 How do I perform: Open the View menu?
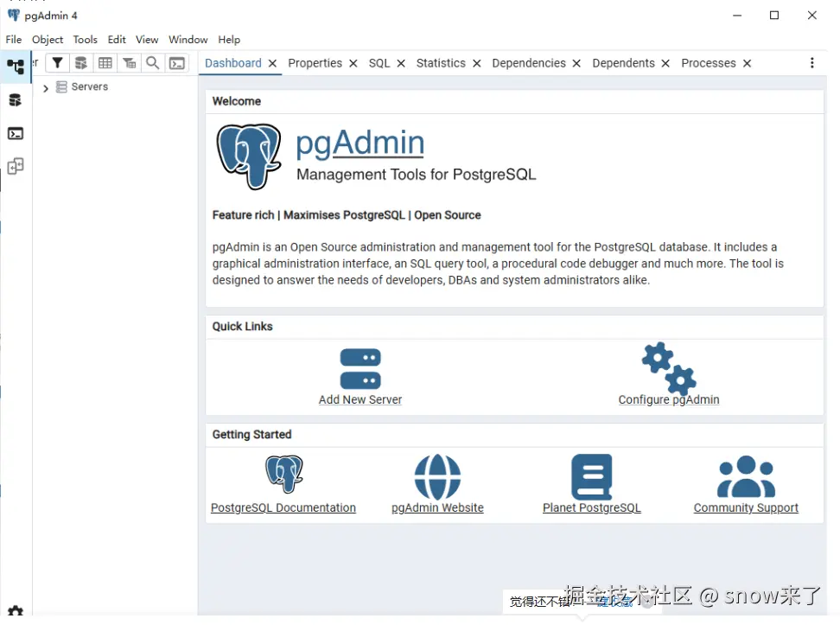coord(147,40)
